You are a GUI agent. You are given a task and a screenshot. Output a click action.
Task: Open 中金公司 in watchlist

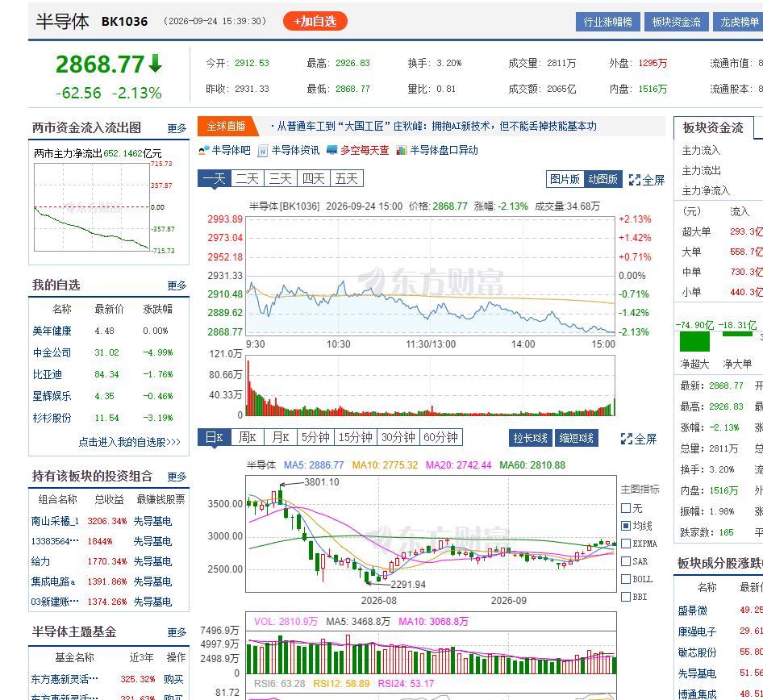52,352
